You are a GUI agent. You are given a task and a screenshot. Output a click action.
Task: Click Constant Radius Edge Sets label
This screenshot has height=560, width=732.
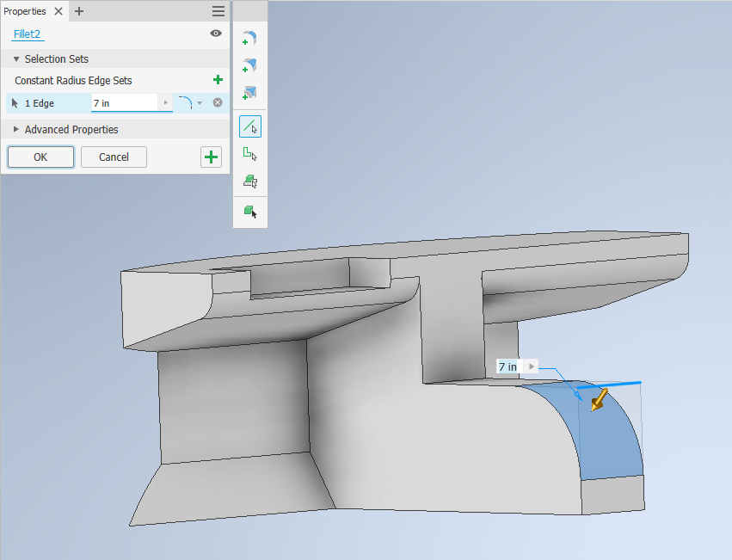[73, 80]
